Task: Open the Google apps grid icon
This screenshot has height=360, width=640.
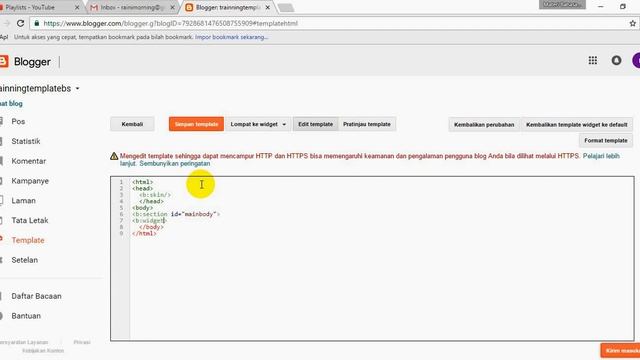Action: pyautogui.click(x=593, y=60)
